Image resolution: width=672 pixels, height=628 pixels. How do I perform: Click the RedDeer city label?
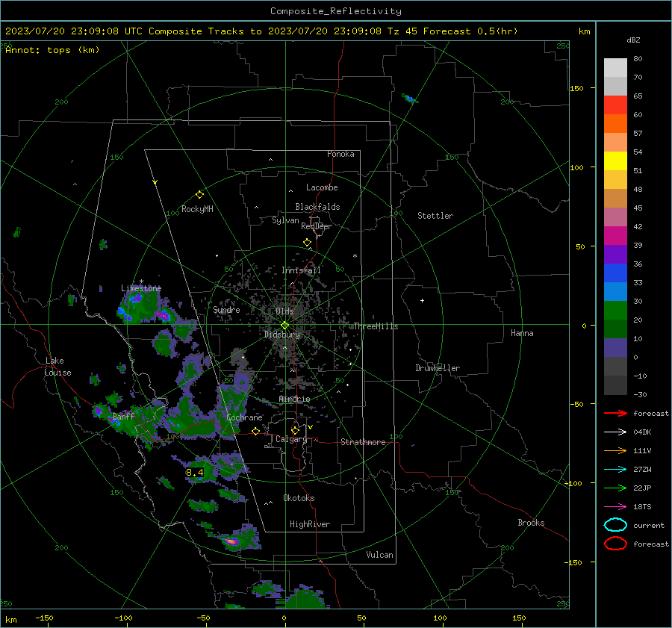point(317,226)
